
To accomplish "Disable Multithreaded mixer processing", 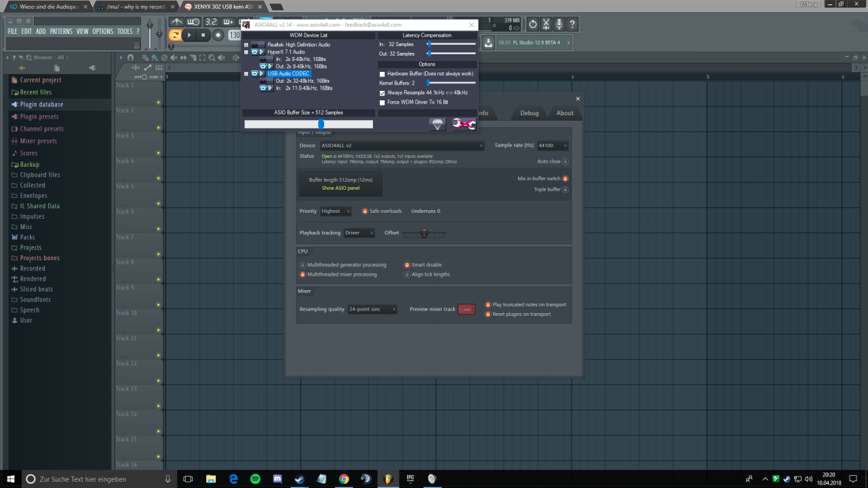I will (302, 274).
